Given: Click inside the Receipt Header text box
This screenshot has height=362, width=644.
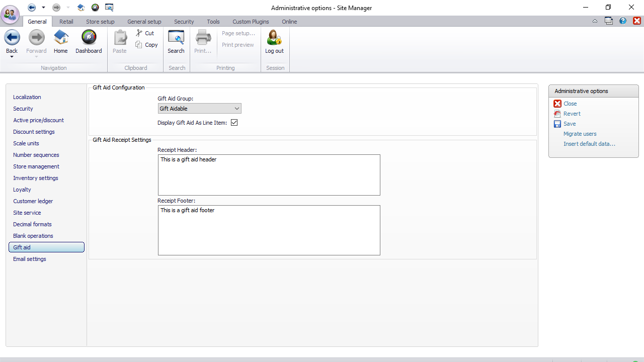Looking at the screenshot, I should [x=269, y=175].
